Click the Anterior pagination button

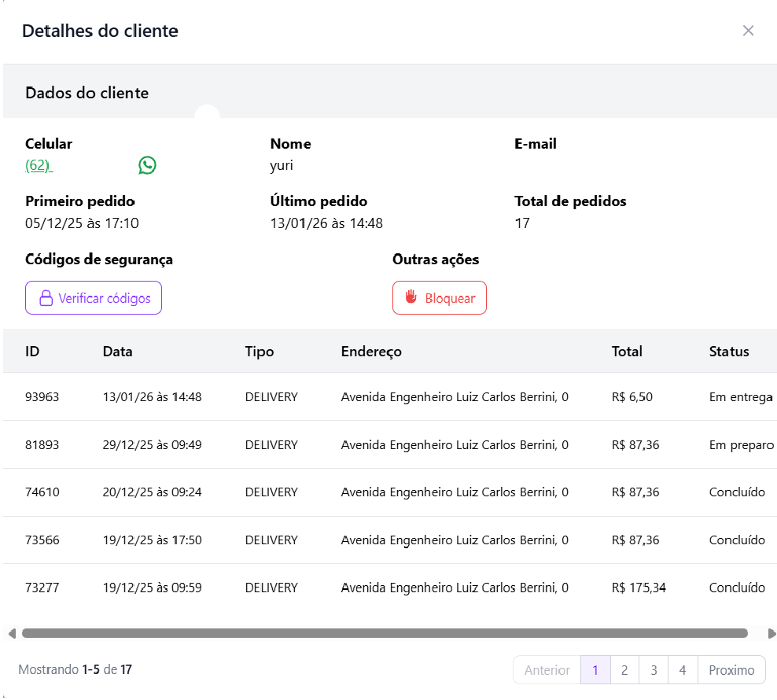(x=547, y=670)
